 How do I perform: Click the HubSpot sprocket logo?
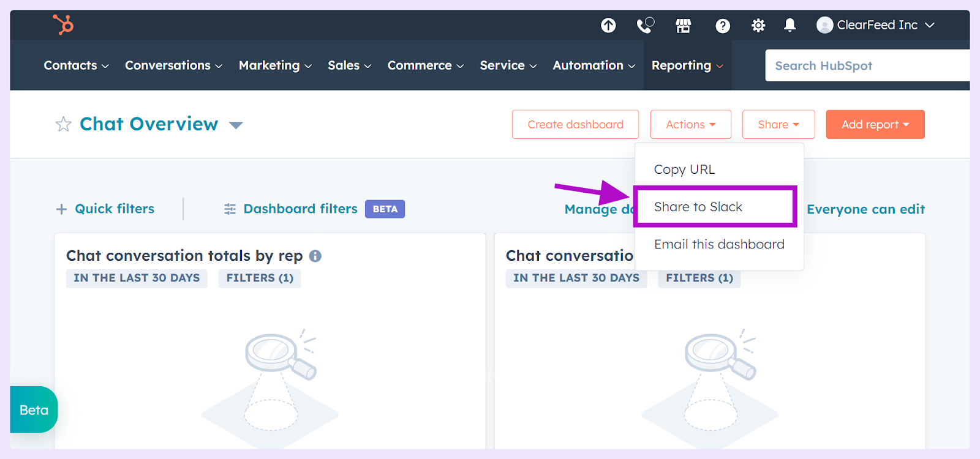coord(63,24)
